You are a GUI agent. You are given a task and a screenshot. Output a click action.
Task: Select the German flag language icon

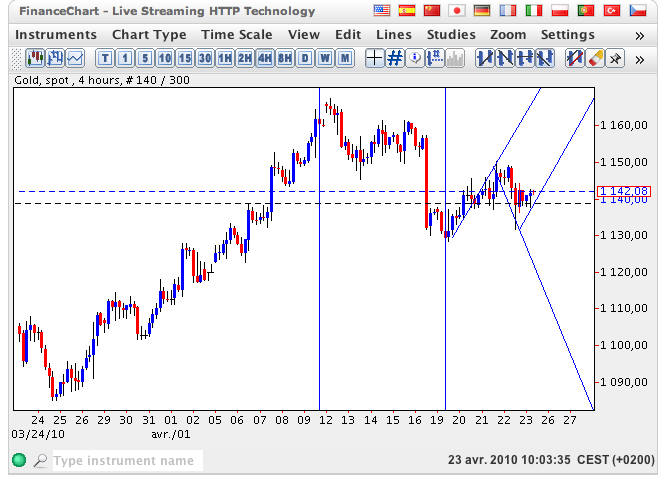(x=483, y=11)
